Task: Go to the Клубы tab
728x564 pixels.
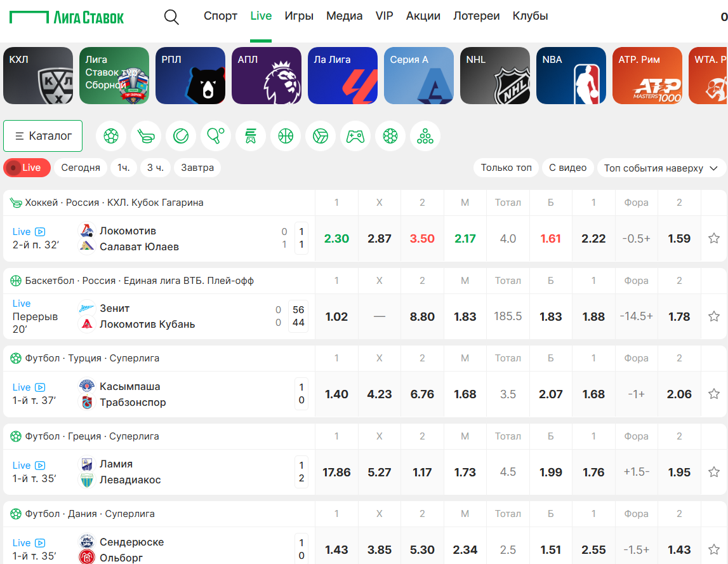Action: [x=530, y=16]
